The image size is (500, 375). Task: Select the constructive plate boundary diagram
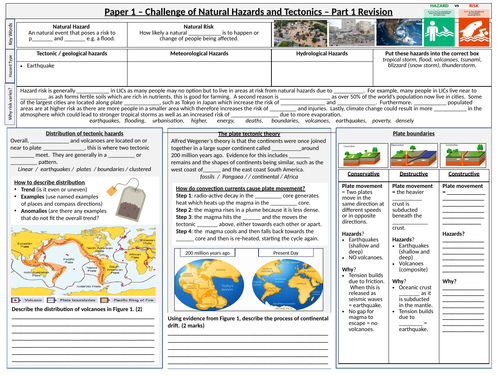click(464, 156)
